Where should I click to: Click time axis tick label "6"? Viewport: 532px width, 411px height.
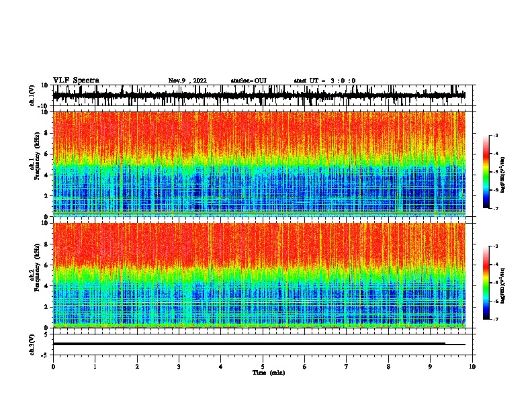pyautogui.click(x=305, y=367)
